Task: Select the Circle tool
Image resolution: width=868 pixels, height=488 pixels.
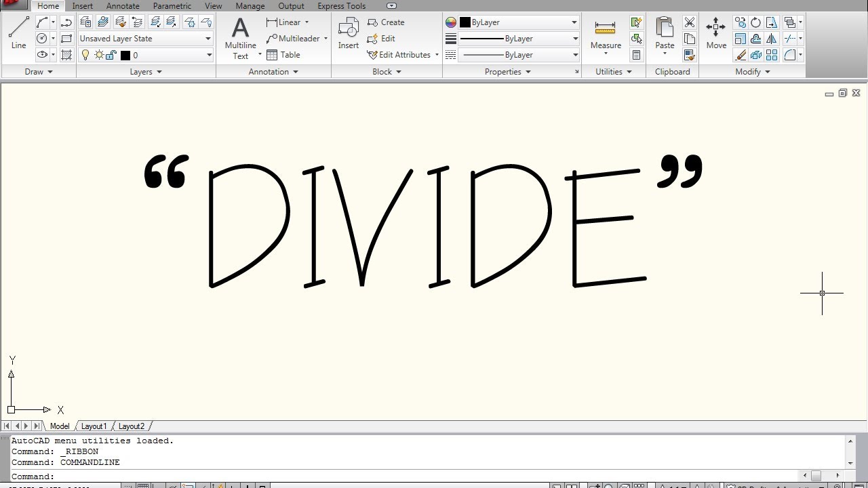Action: click(x=42, y=39)
